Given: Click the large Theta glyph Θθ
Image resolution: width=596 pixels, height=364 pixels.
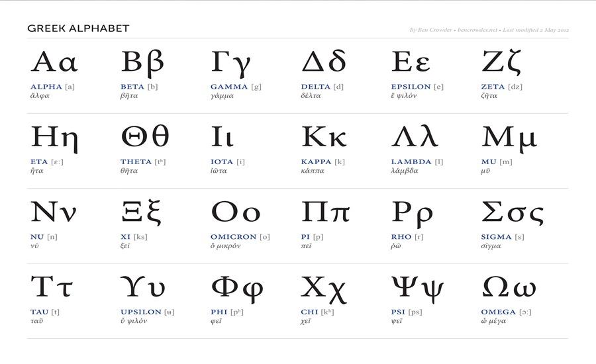Looking at the screenshot, I should (x=145, y=137).
